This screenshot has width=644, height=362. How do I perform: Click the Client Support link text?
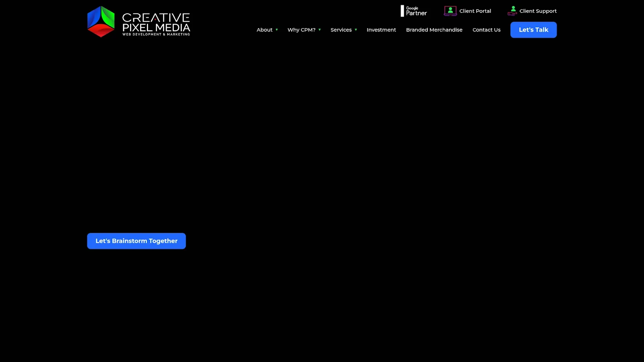click(x=538, y=11)
